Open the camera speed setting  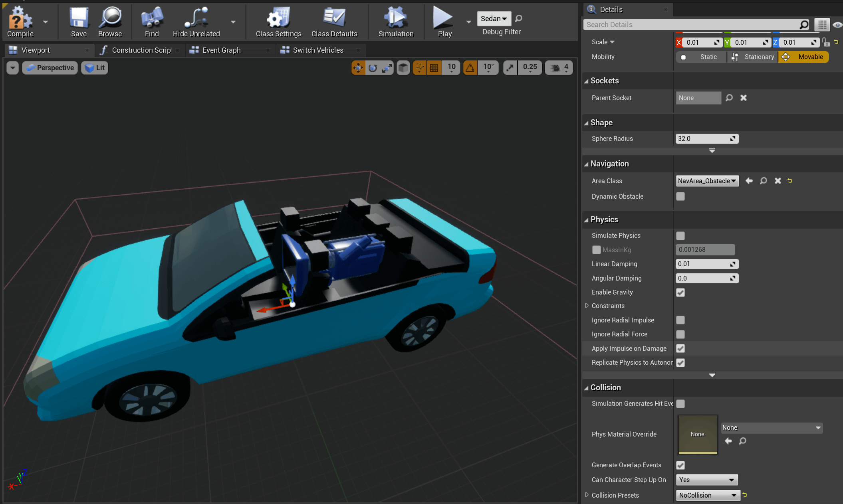click(559, 68)
